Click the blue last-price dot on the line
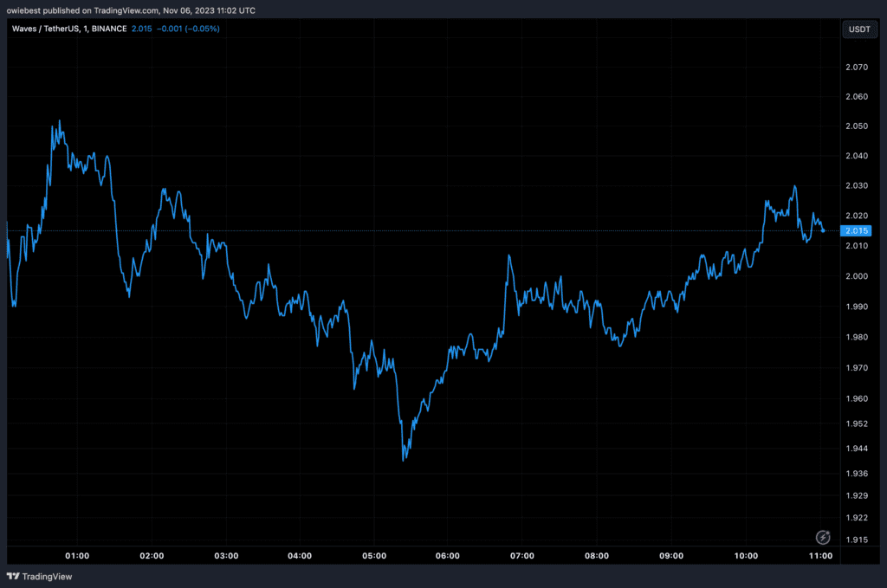887x588 pixels. [x=822, y=230]
